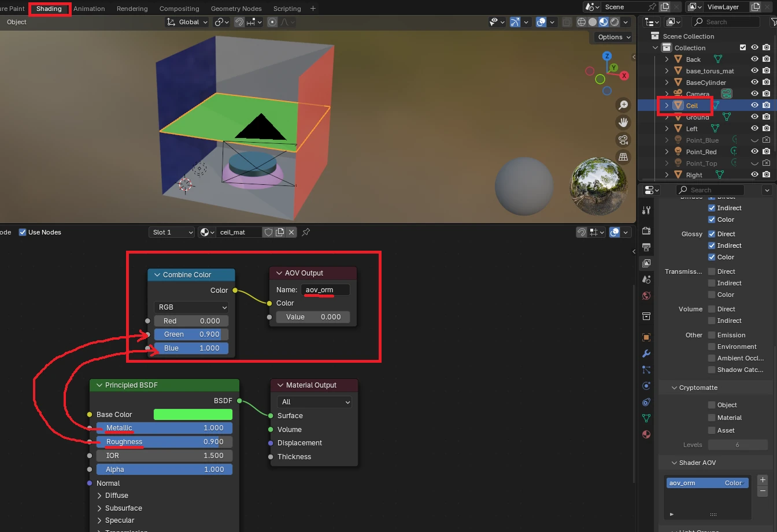The width and height of the screenshot is (777, 532).
Task: Uncheck the Use Nodes checkbox
Action: tap(23, 232)
